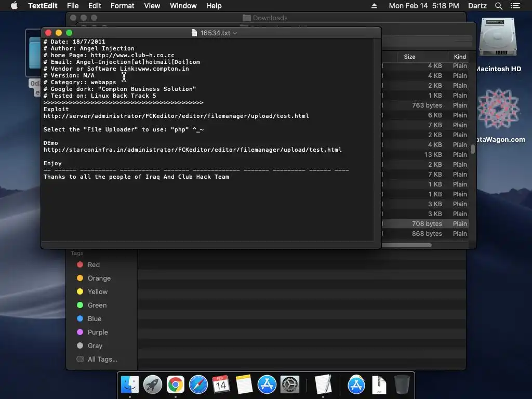Sort Finder list by Kind column
Screen dimensions: 532x399
460,57
